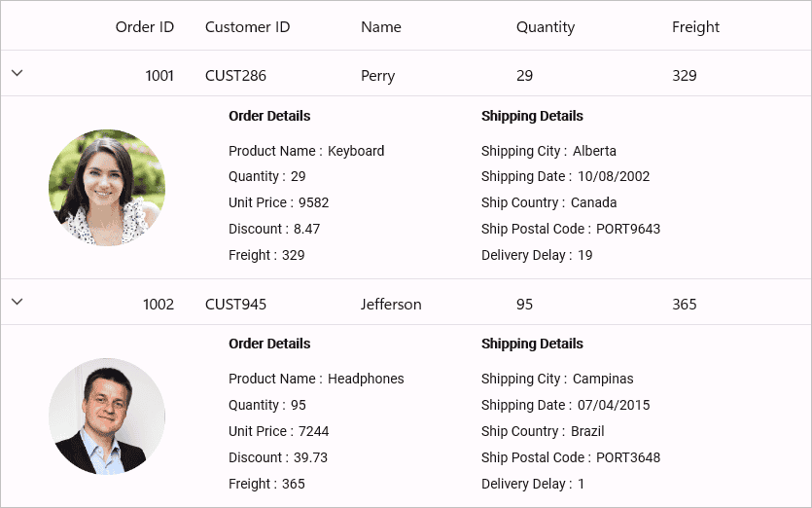The height and width of the screenshot is (508, 812).
Task: Click the freight value 329 in row 1001
Action: (x=684, y=76)
